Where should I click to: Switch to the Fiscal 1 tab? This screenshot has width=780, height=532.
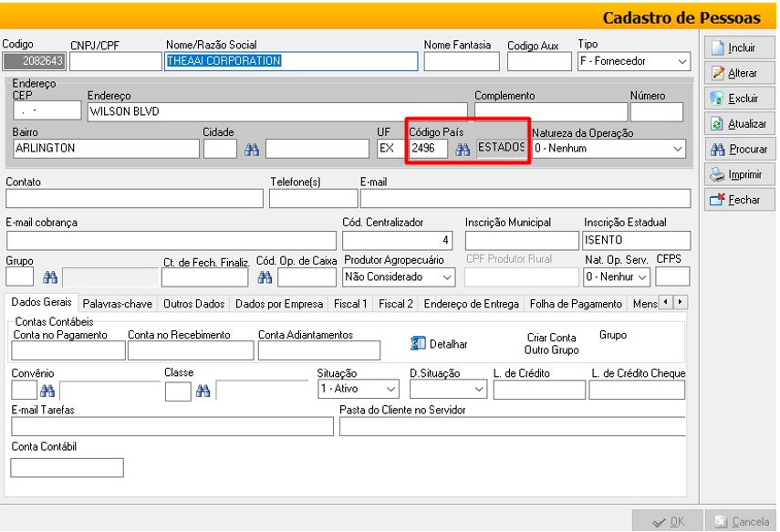coord(351,304)
